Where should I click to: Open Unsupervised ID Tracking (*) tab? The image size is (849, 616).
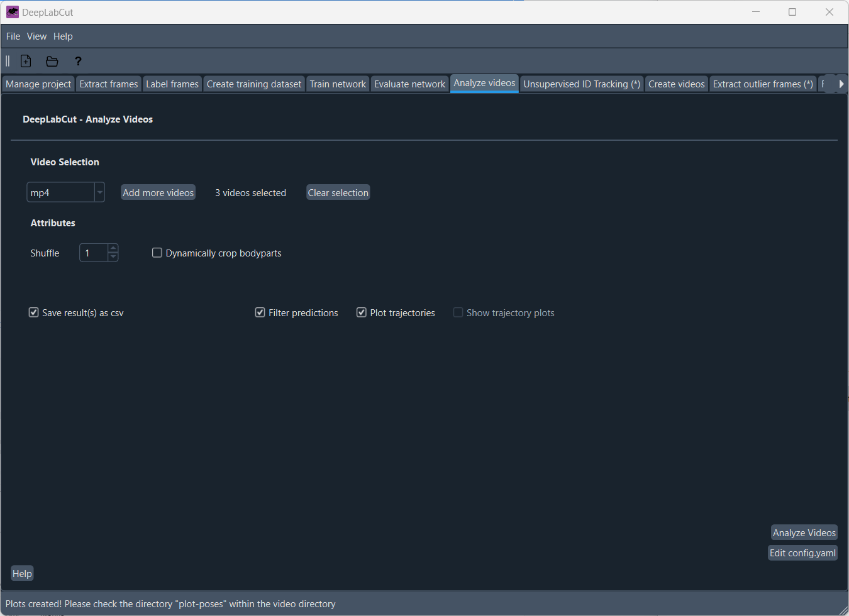pos(582,84)
